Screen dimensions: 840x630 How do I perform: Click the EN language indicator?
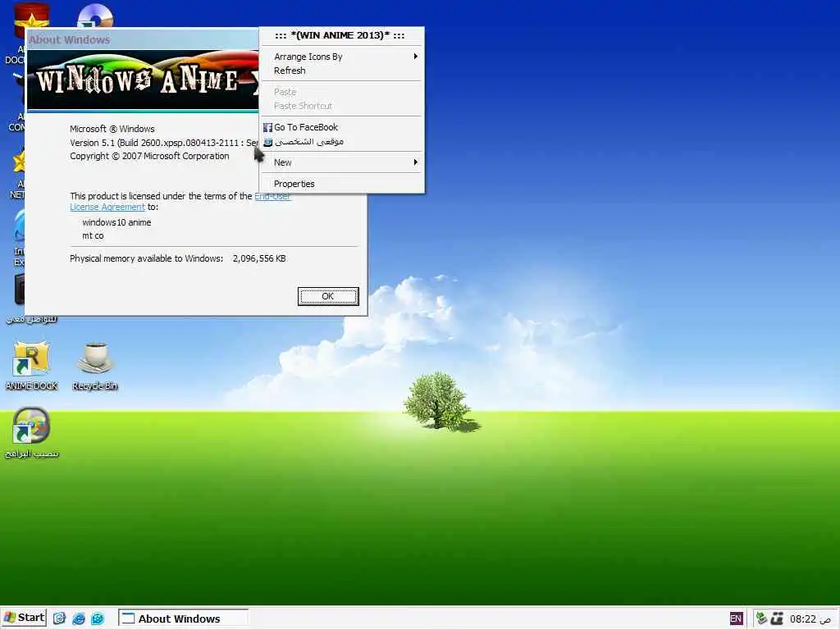click(736, 619)
